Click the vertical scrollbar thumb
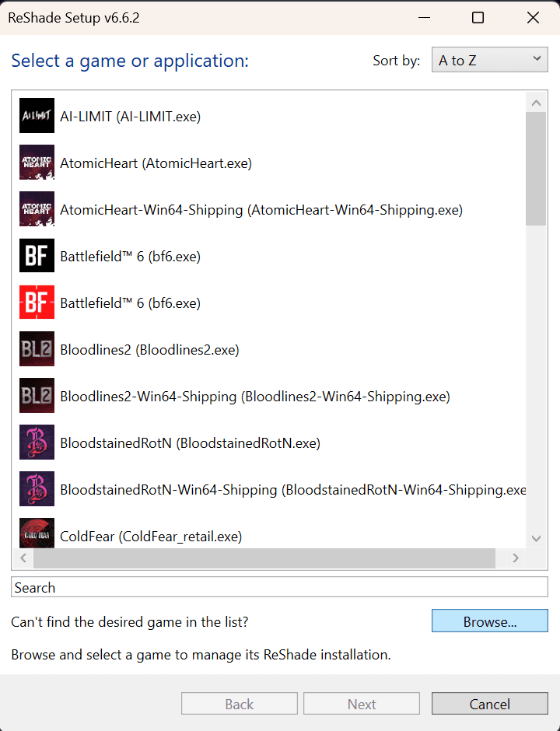The height and width of the screenshot is (731, 560). (x=536, y=169)
